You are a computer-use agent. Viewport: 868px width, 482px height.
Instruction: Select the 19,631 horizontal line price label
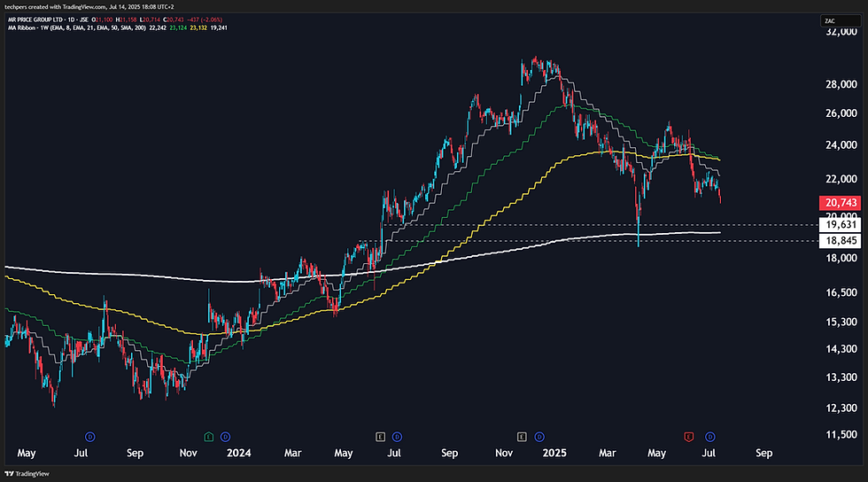pyautogui.click(x=840, y=224)
